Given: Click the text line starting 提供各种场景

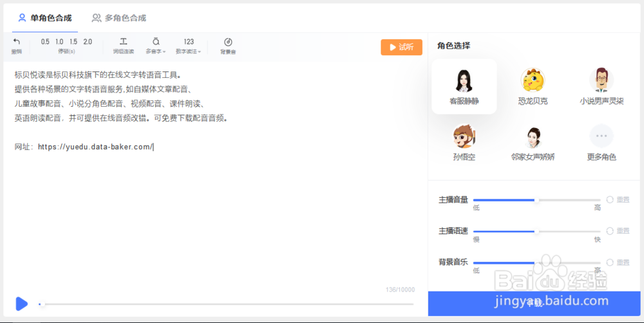Looking at the screenshot, I should [x=104, y=89].
